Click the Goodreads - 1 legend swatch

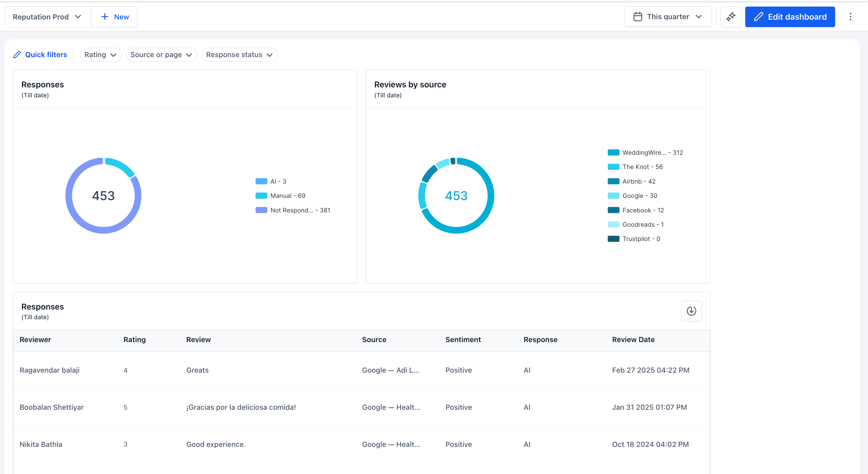coord(613,224)
